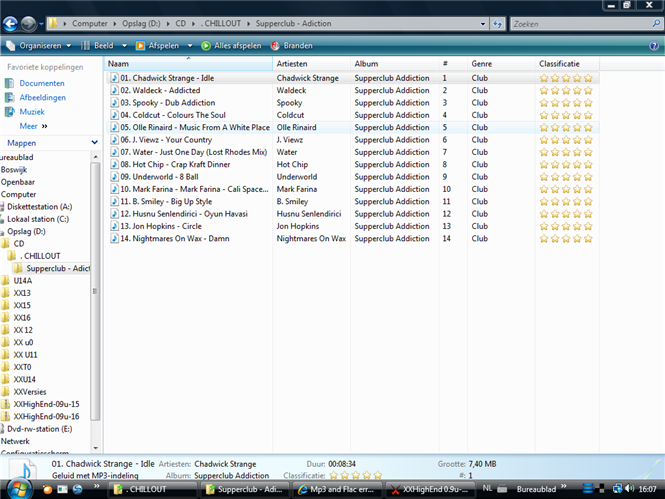This screenshot has width=665, height=499.
Task: Click the music icon of 06. J. Viewz - Your Country
Action: [x=114, y=139]
